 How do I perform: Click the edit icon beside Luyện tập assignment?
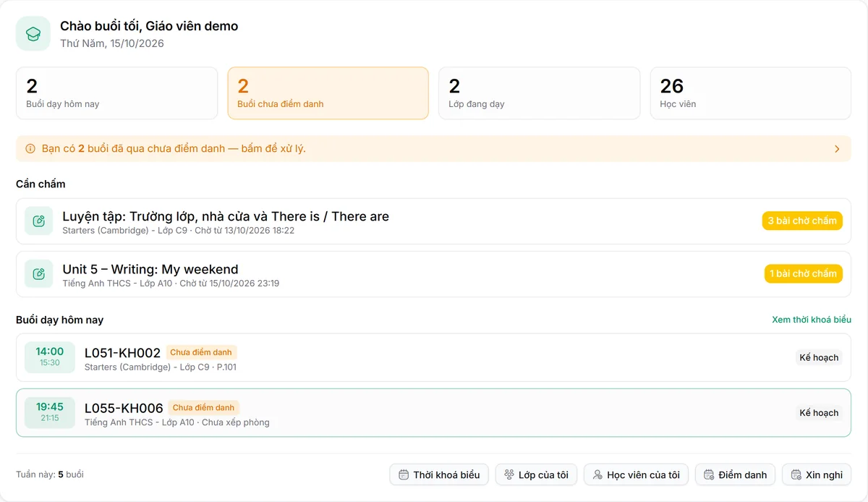click(x=39, y=221)
